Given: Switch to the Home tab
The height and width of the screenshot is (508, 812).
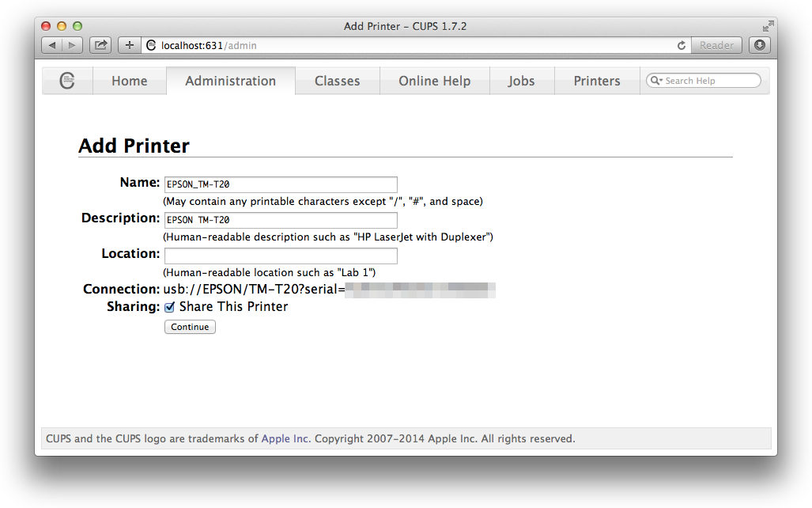Looking at the screenshot, I should pos(130,81).
